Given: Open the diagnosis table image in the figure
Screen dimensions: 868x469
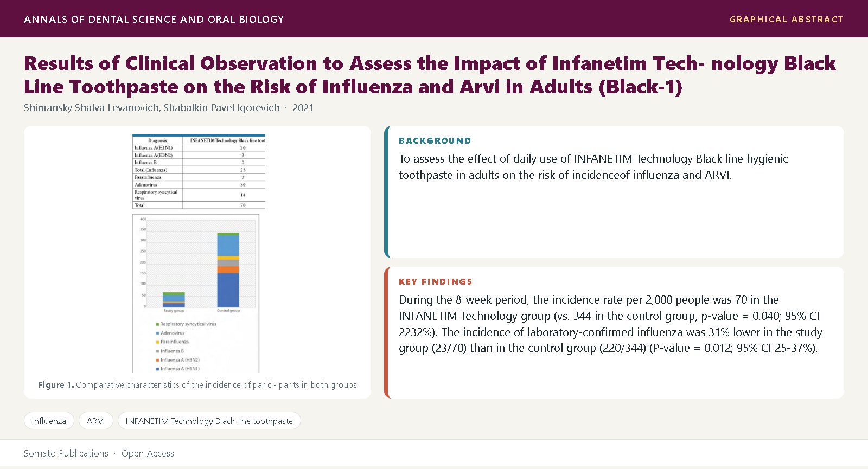Looking at the screenshot, I should [x=199, y=172].
